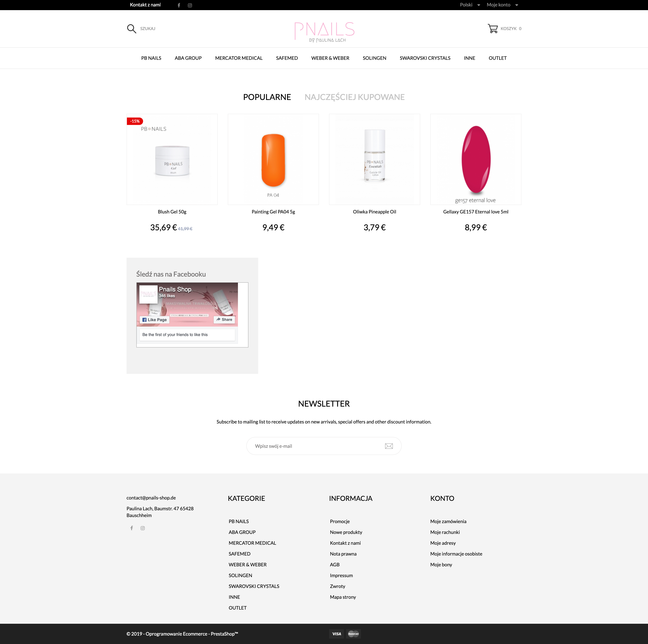Open INNE in the main menu
Screen dimensions: 648x644
pyautogui.click(x=469, y=58)
